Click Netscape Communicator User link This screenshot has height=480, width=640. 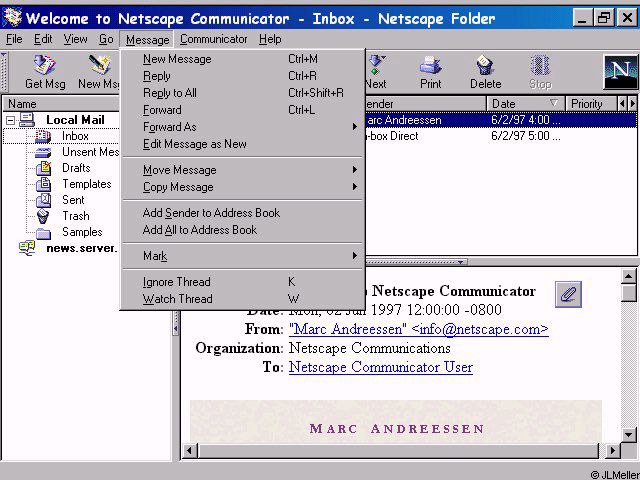point(381,367)
